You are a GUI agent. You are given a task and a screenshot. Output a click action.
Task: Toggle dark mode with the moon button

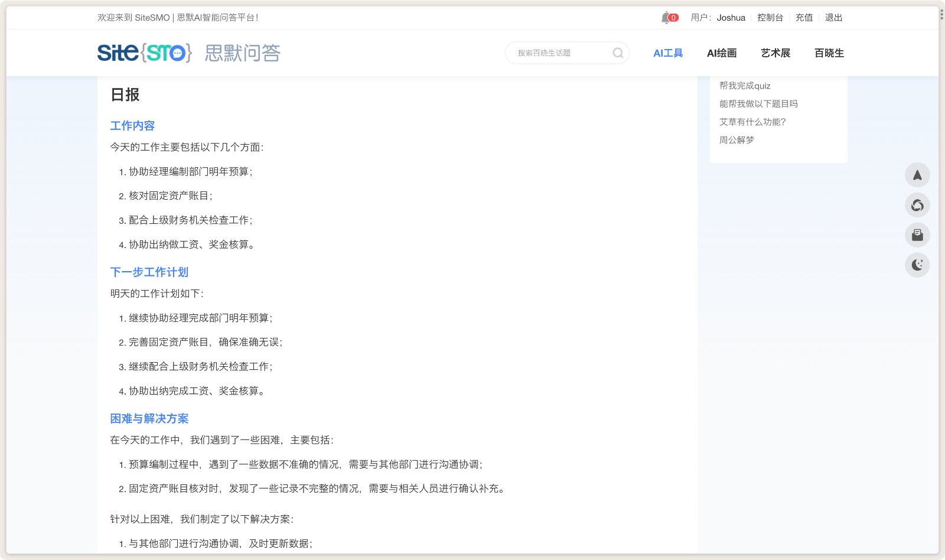pyautogui.click(x=917, y=265)
